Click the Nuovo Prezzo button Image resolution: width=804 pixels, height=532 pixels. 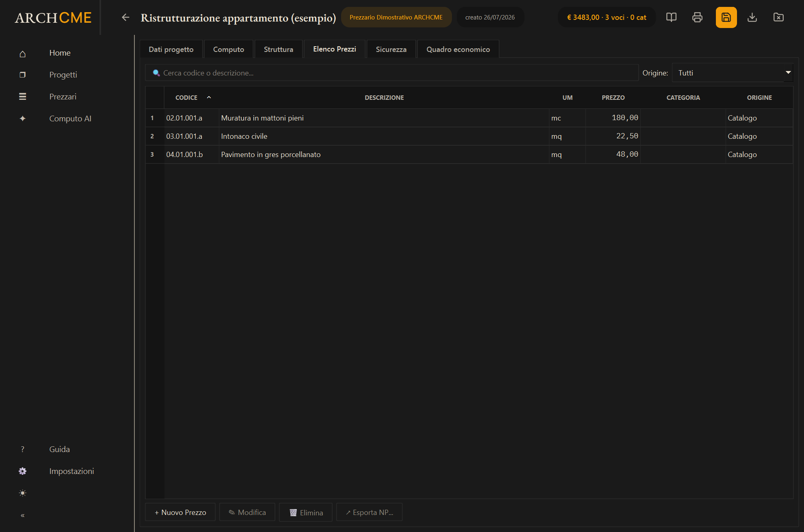180,513
